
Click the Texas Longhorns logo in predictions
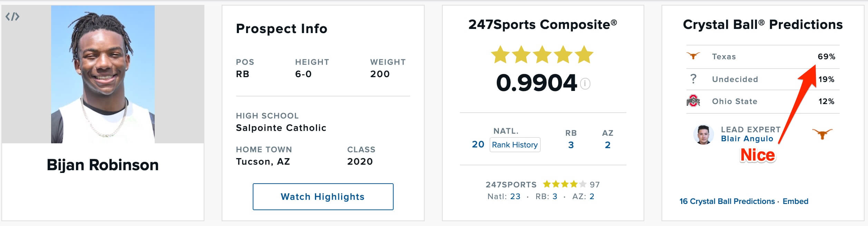693,56
